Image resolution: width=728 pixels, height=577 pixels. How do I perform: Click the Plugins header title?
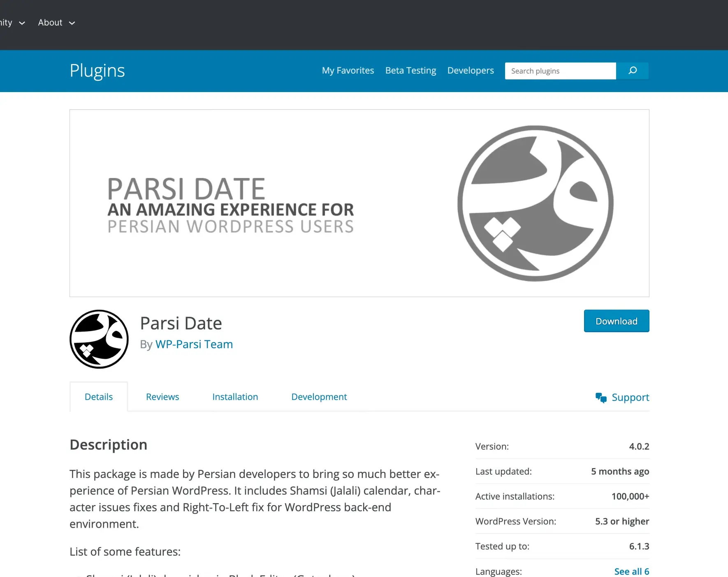[97, 71]
